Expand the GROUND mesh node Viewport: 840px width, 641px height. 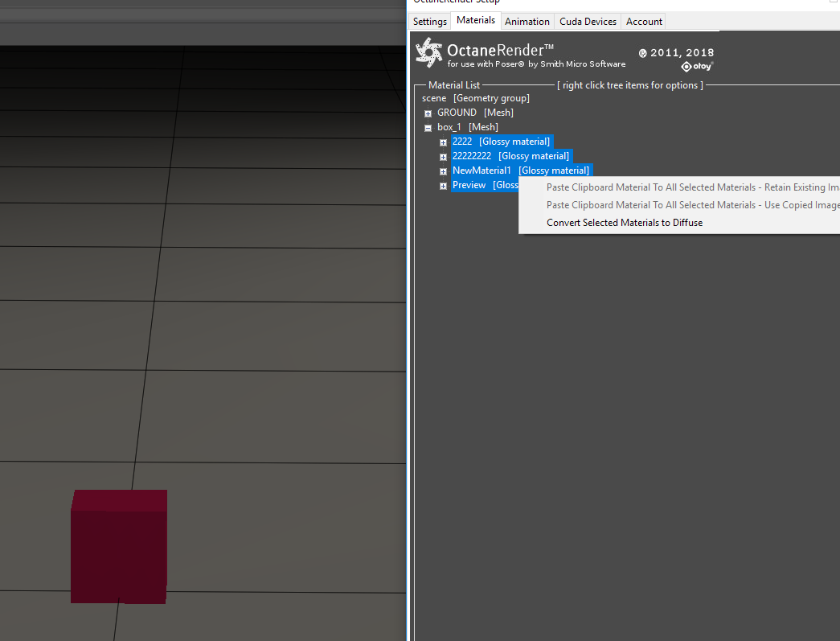click(428, 113)
